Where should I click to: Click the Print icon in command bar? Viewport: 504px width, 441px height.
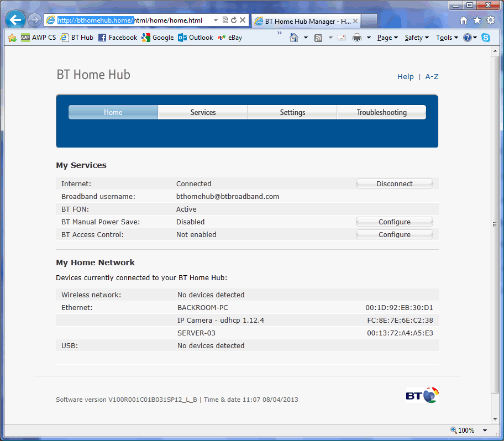[357, 38]
